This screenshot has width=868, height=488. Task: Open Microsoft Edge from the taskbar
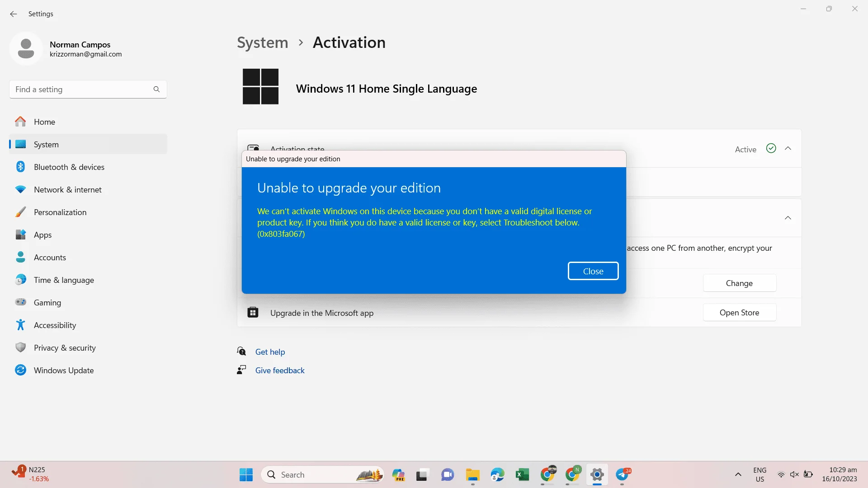[498, 475]
